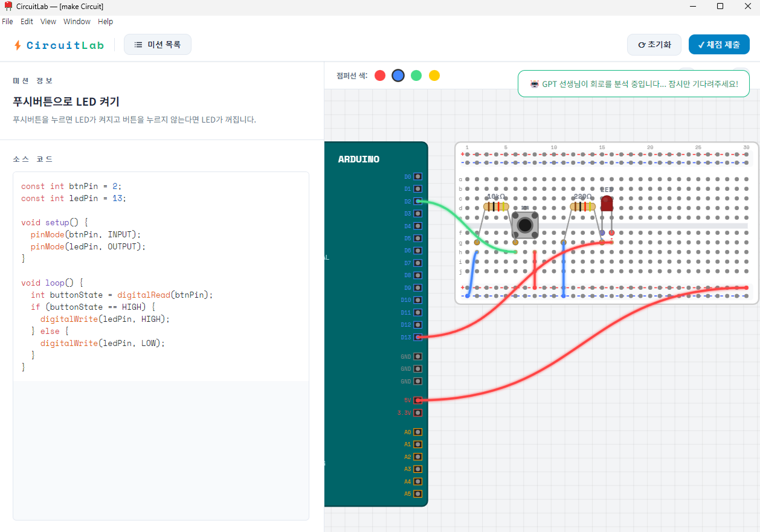Select the 10kΩ resistor on breadboard
Screen dimensions: 760x532
pos(496,207)
